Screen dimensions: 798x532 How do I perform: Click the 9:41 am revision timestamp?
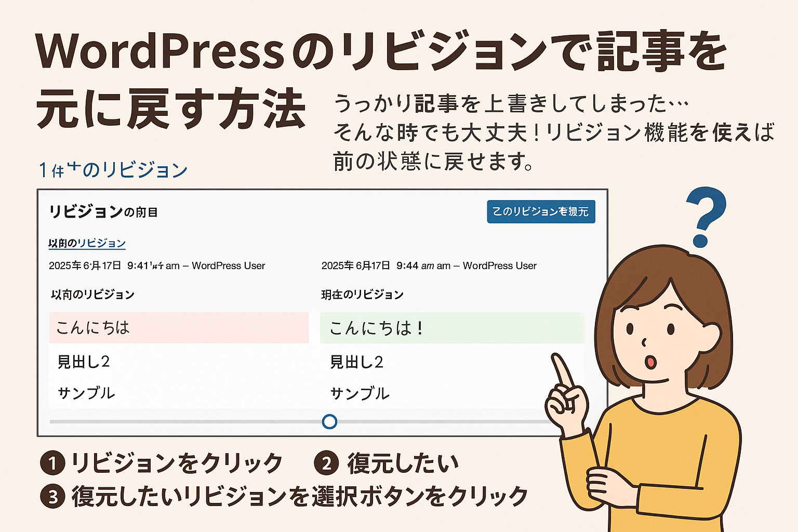[x=157, y=265]
